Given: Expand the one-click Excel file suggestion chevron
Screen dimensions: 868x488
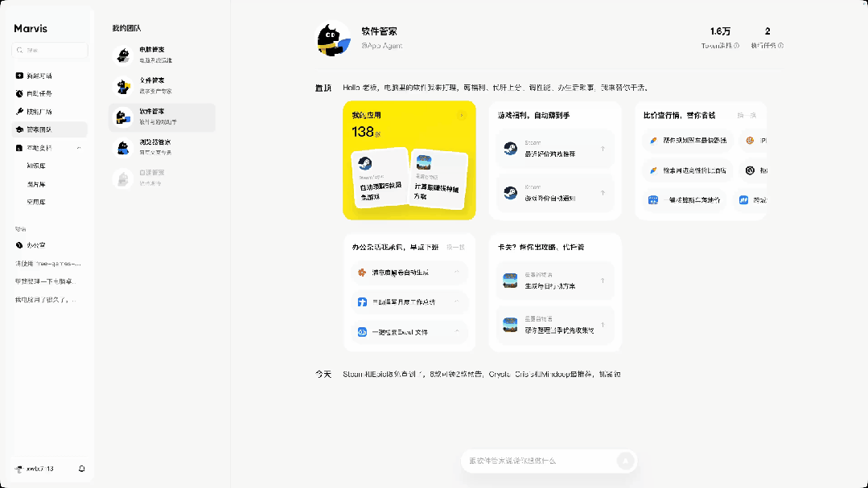Looking at the screenshot, I should point(457,332).
